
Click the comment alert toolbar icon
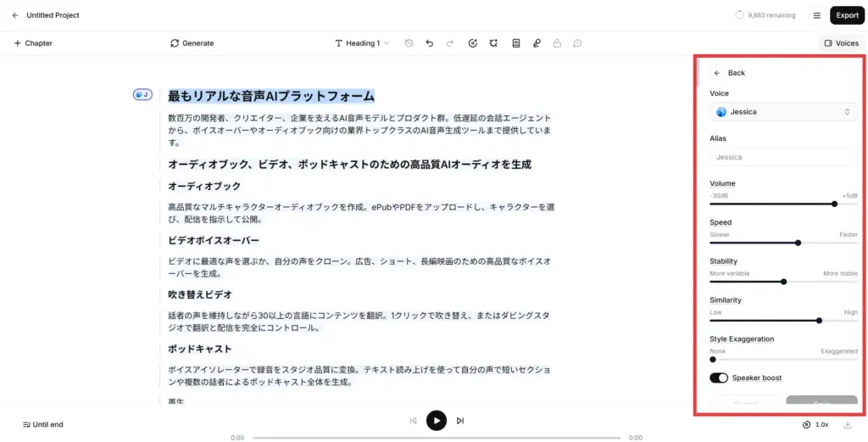(577, 43)
